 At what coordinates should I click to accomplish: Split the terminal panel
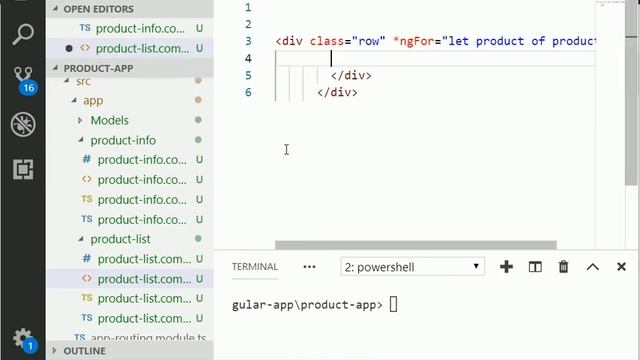(x=535, y=267)
